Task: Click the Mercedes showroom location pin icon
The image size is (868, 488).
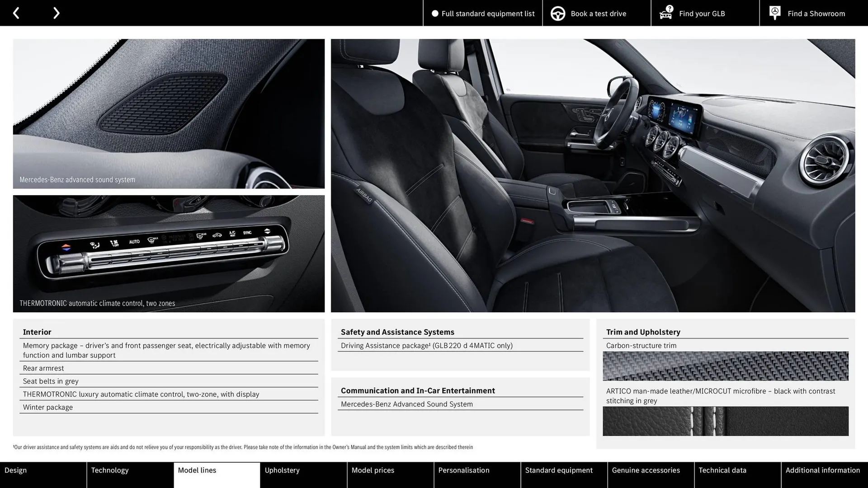Action: 774,12
